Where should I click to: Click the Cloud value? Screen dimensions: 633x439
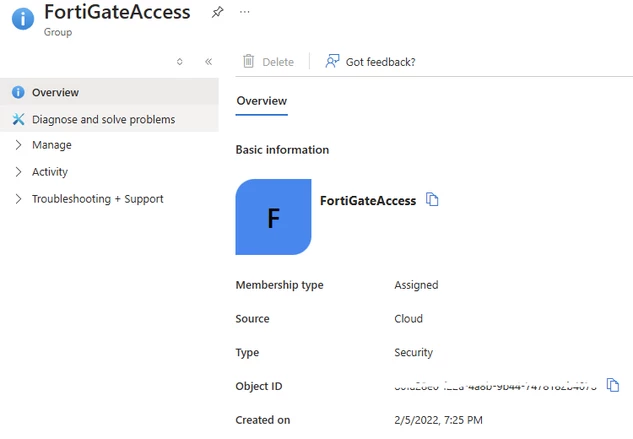[x=409, y=319]
